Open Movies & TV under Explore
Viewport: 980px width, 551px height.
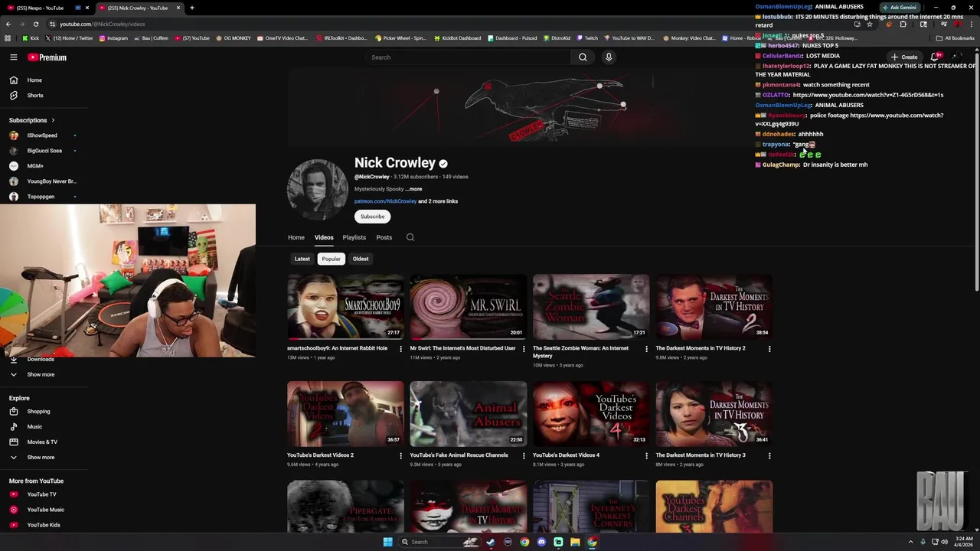(42, 442)
